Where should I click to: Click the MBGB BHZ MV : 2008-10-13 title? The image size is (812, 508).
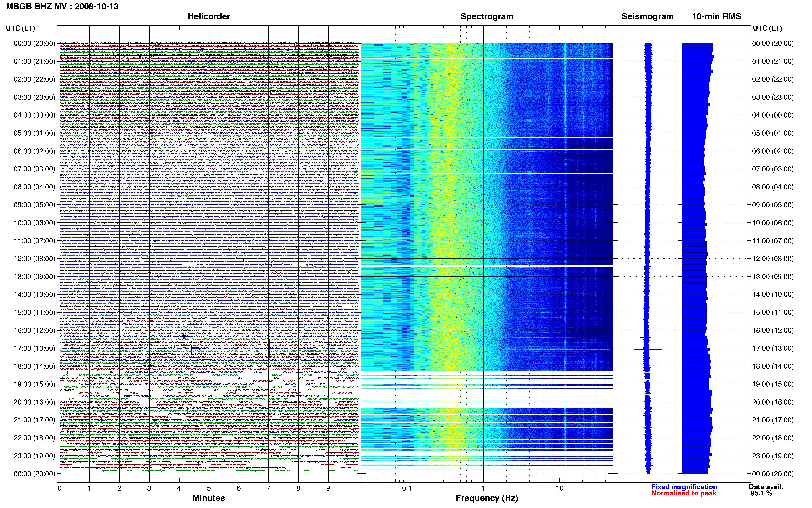(62, 6)
